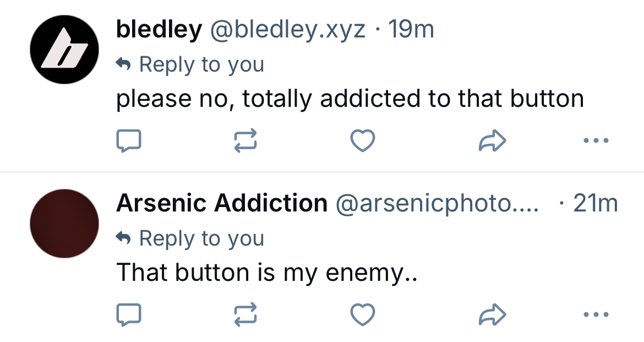Share Arsenic Addiction's post
The height and width of the screenshot is (342, 644).
click(x=492, y=315)
